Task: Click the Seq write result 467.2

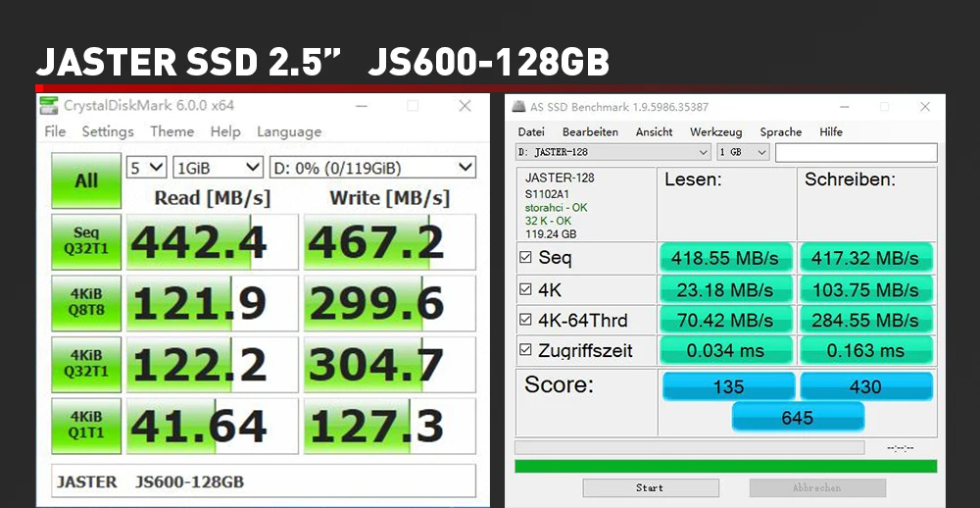Action: point(389,241)
